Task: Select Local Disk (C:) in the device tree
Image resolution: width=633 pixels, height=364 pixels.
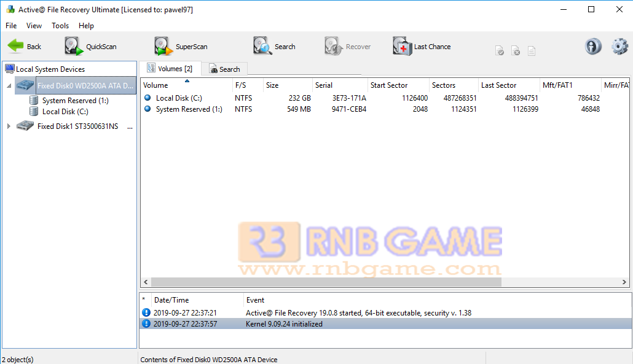Action: tap(65, 111)
